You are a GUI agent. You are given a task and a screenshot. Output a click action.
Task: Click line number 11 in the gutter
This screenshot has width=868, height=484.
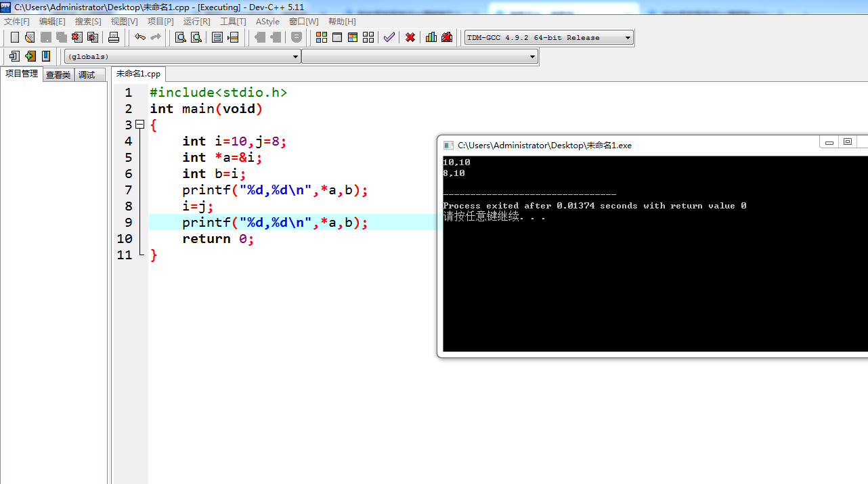tap(125, 255)
